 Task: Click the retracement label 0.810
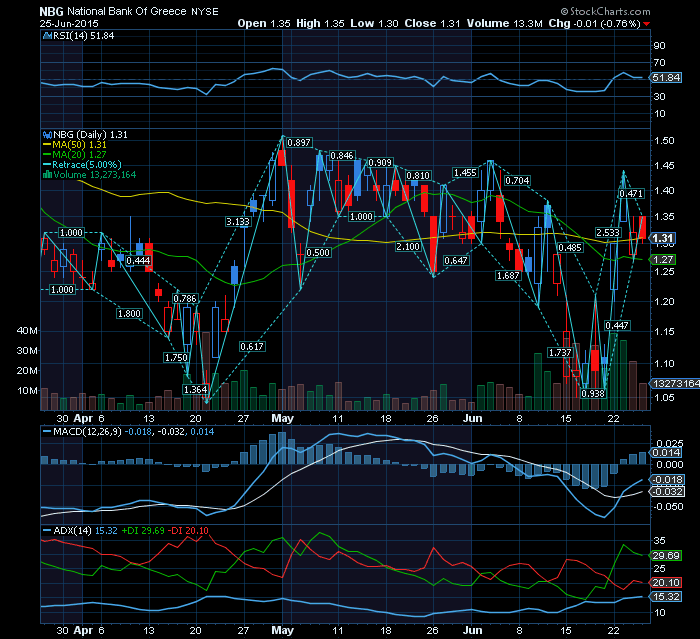[418, 175]
